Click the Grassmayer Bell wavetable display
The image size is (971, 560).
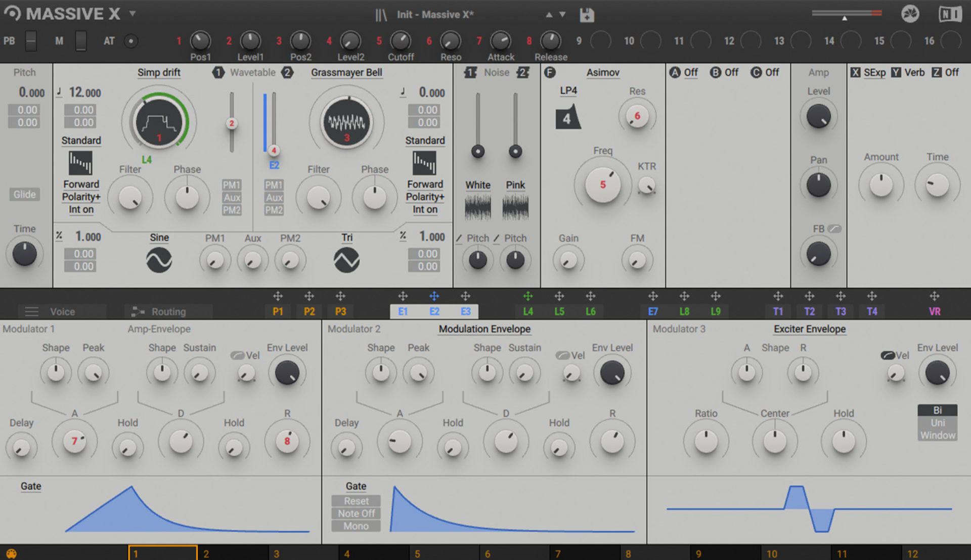(346, 121)
